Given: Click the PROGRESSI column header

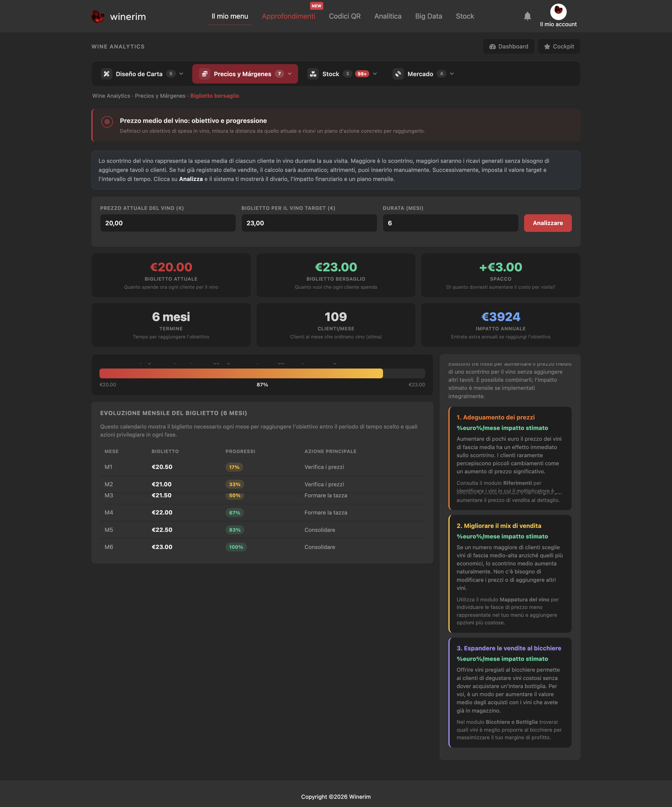Looking at the screenshot, I should [x=241, y=451].
